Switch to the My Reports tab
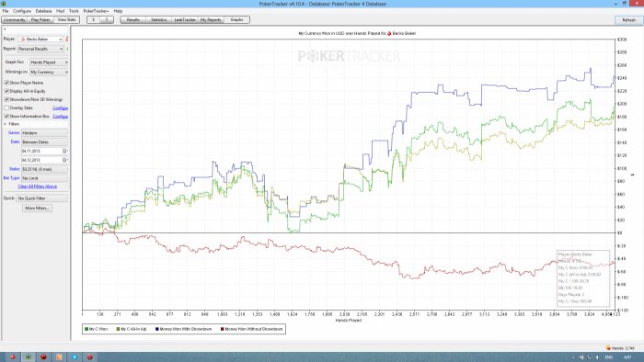644x362 pixels. pos(211,19)
